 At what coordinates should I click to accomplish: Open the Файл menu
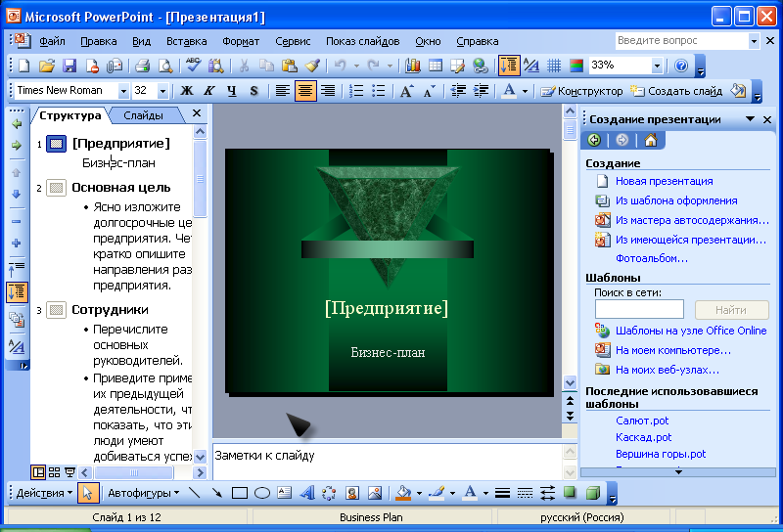coord(52,41)
